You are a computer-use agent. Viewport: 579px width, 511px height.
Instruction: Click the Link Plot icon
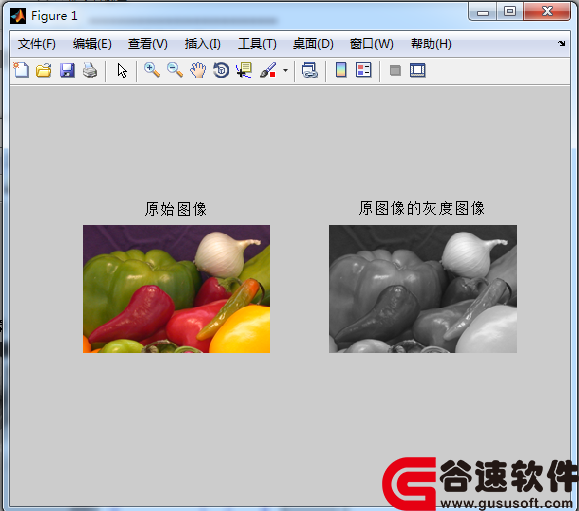click(310, 70)
